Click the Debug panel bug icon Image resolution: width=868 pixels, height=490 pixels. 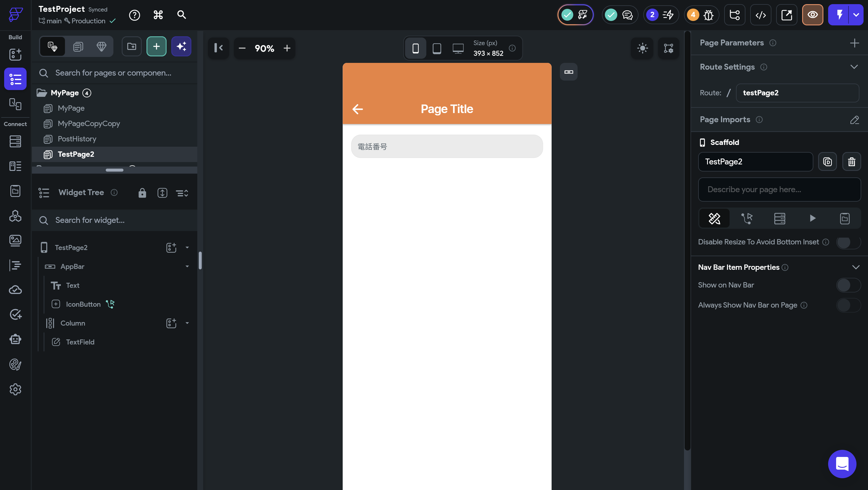click(708, 15)
